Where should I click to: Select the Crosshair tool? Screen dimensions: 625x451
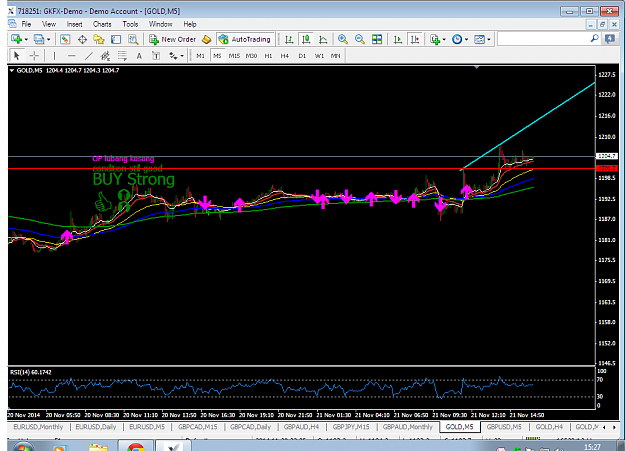pyautogui.click(x=34, y=55)
